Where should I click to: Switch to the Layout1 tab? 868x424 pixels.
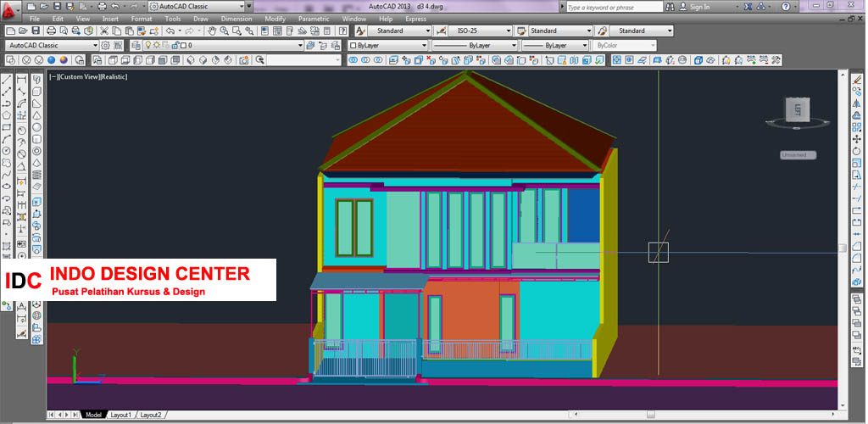coord(121,415)
